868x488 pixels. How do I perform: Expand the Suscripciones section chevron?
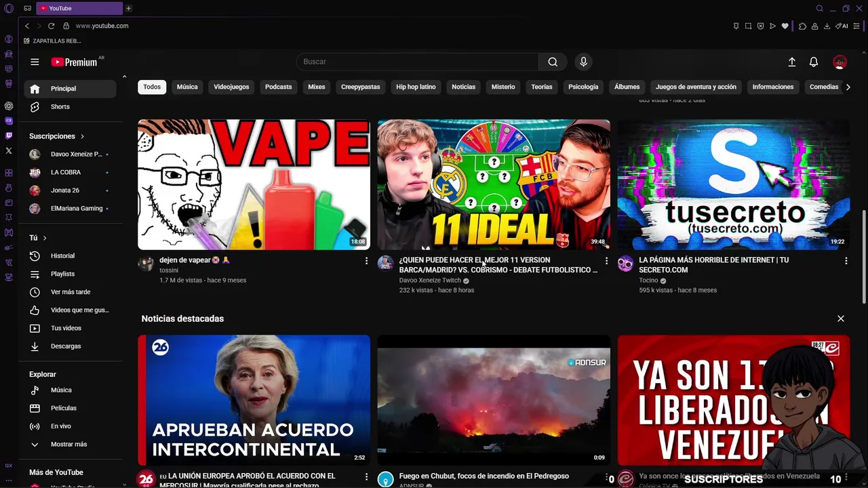82,136
